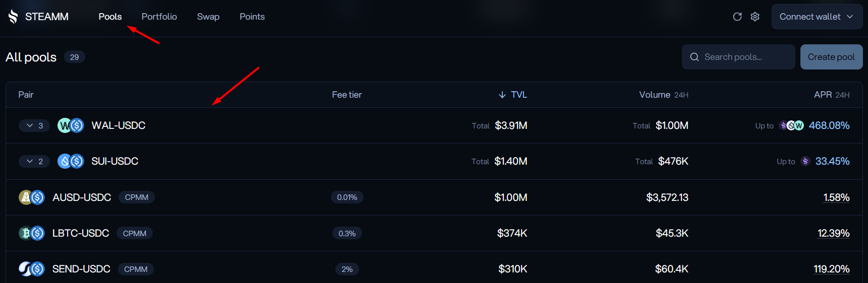
Task: Click reward token icons beside 468.08% APR
Action: (x=792, y=125)
